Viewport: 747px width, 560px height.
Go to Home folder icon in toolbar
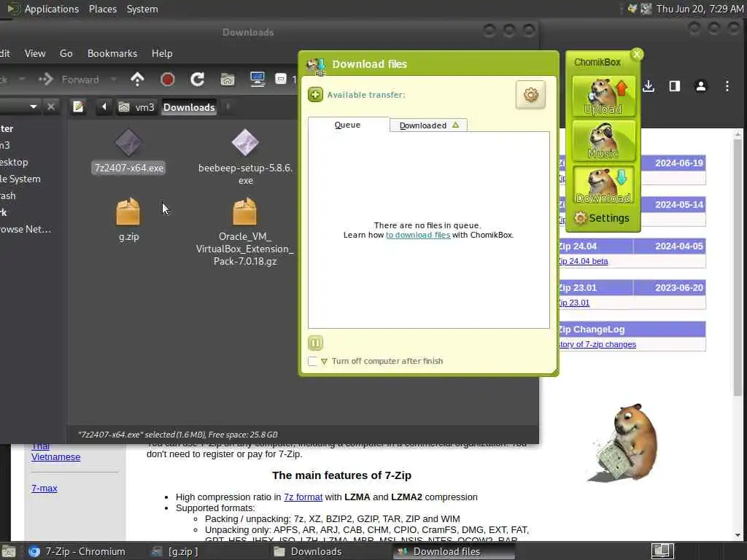point(228,79)
